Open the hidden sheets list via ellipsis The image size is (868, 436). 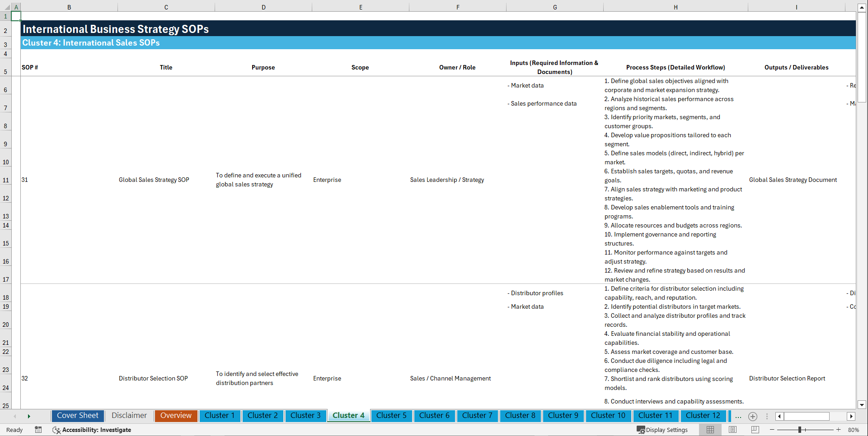pyautogui.click(x=738, y=416)
